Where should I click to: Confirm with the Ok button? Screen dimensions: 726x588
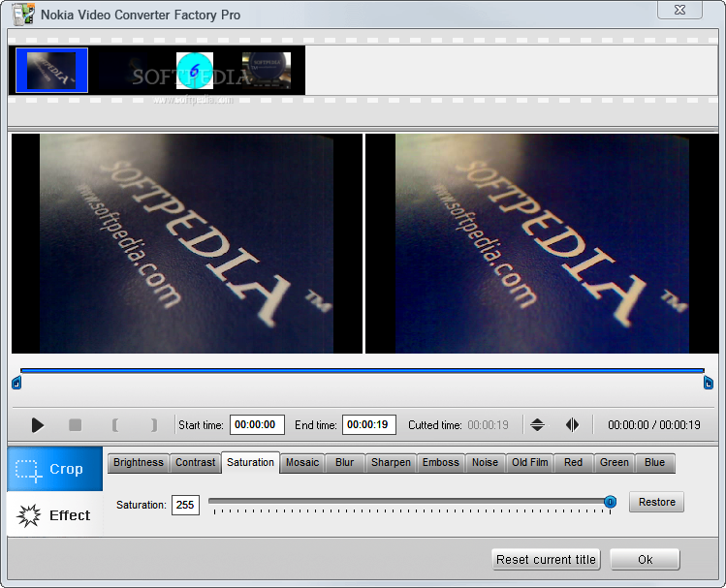pos(645,559)
